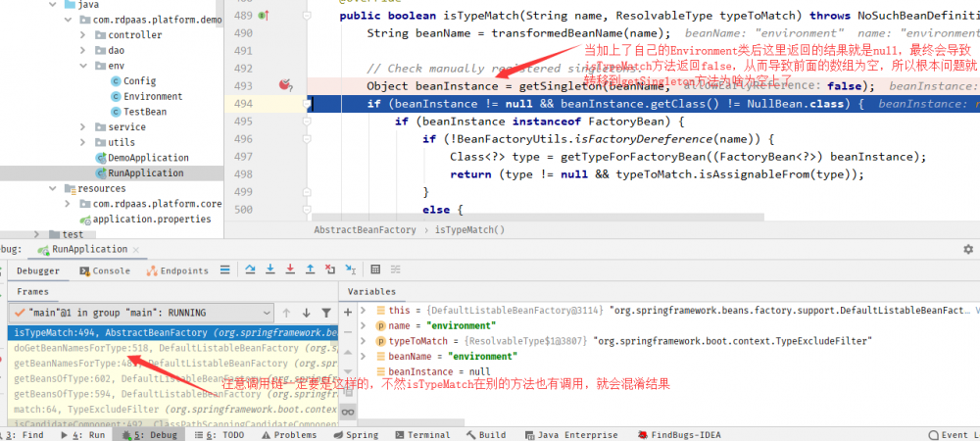Open the Terminal tool window
980x441 pixels.
point(422,435)
